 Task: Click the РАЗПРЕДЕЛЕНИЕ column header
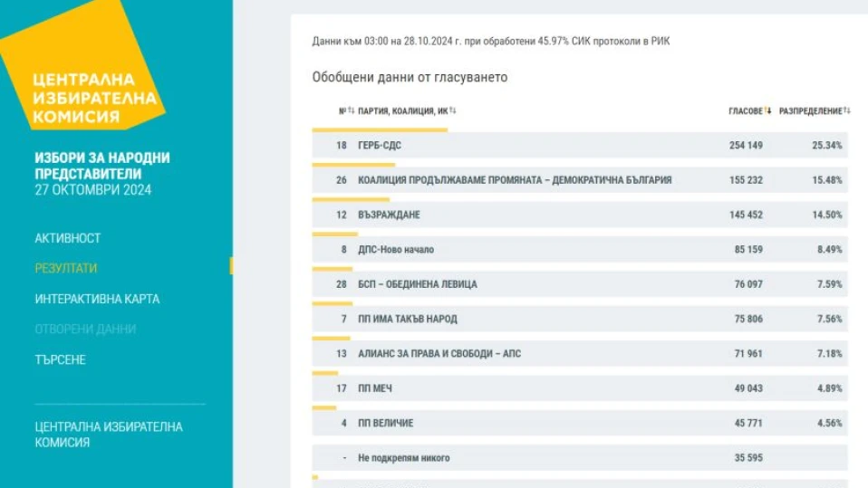(810, 110)
